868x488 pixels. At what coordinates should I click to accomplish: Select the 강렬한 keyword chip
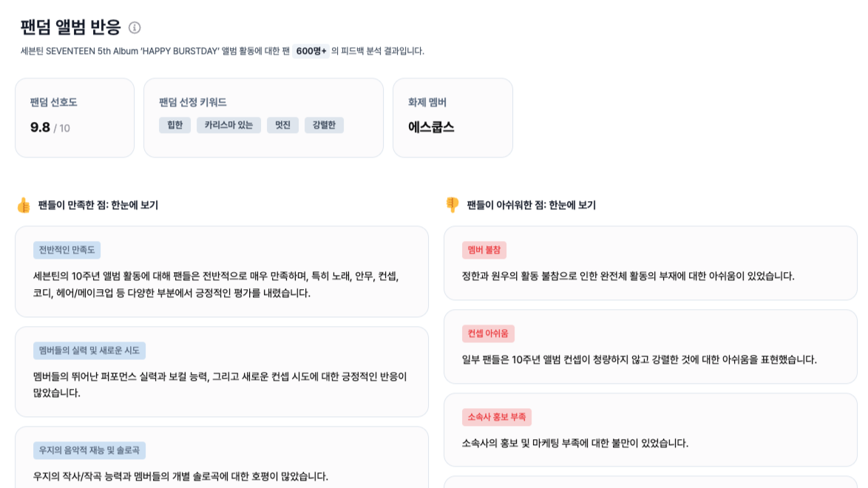(x=324, y=125)
